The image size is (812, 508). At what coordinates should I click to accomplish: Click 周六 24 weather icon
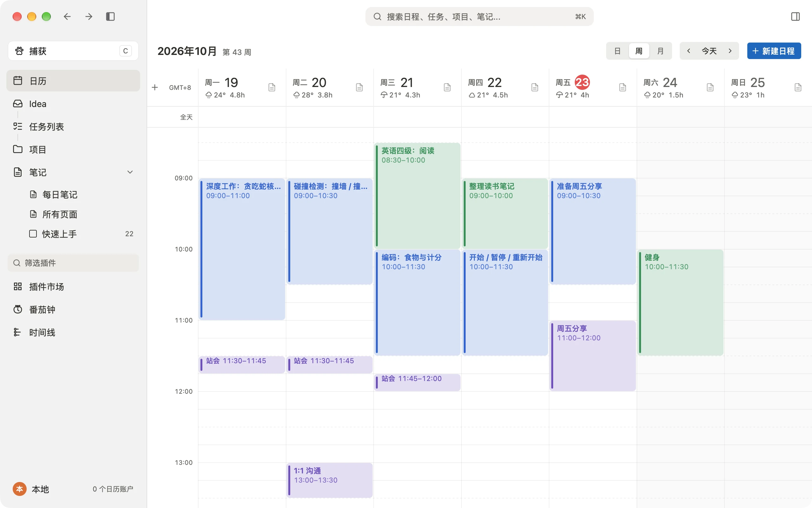(x=647, y=95)
